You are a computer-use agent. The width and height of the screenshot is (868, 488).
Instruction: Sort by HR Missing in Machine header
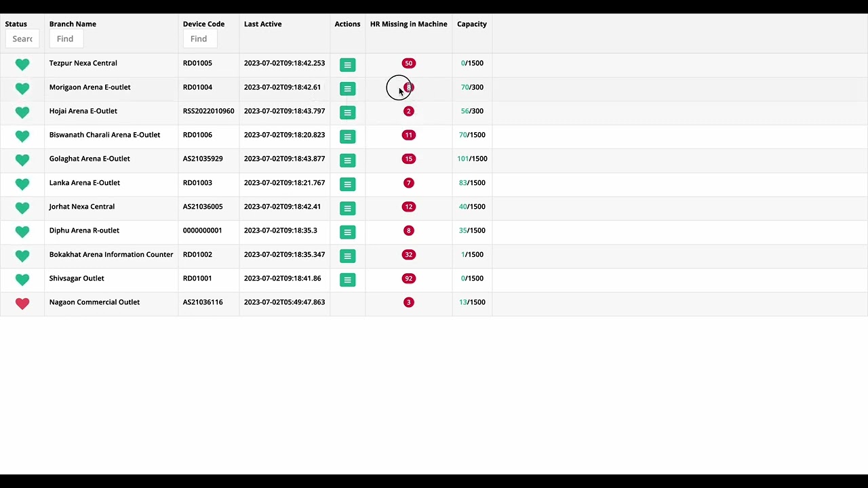[408, 24]
